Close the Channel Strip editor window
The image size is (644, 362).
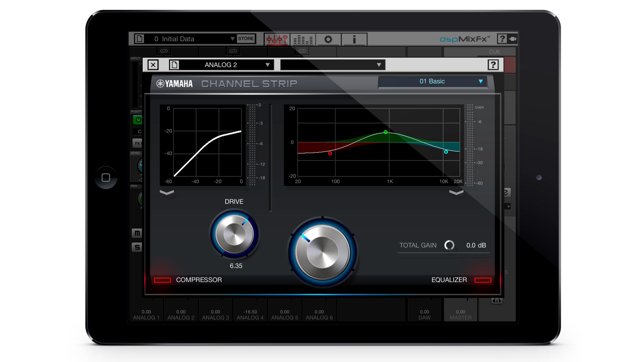(153, 65)
